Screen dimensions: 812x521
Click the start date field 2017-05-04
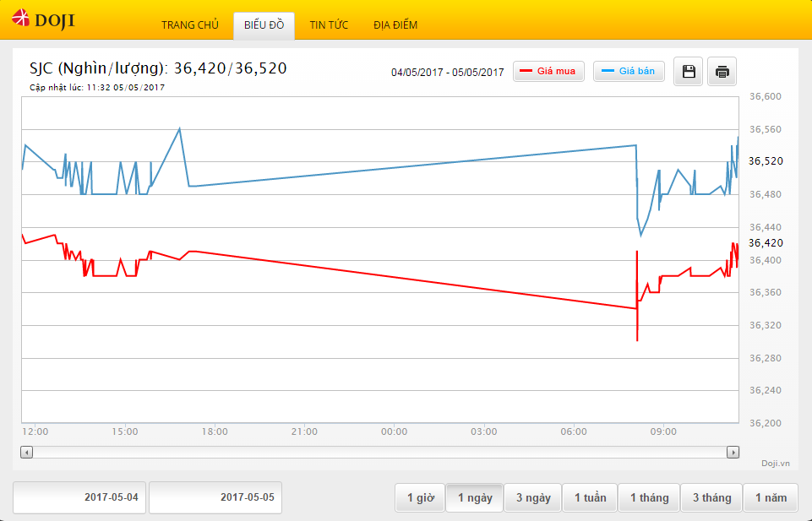pos(80,498)
